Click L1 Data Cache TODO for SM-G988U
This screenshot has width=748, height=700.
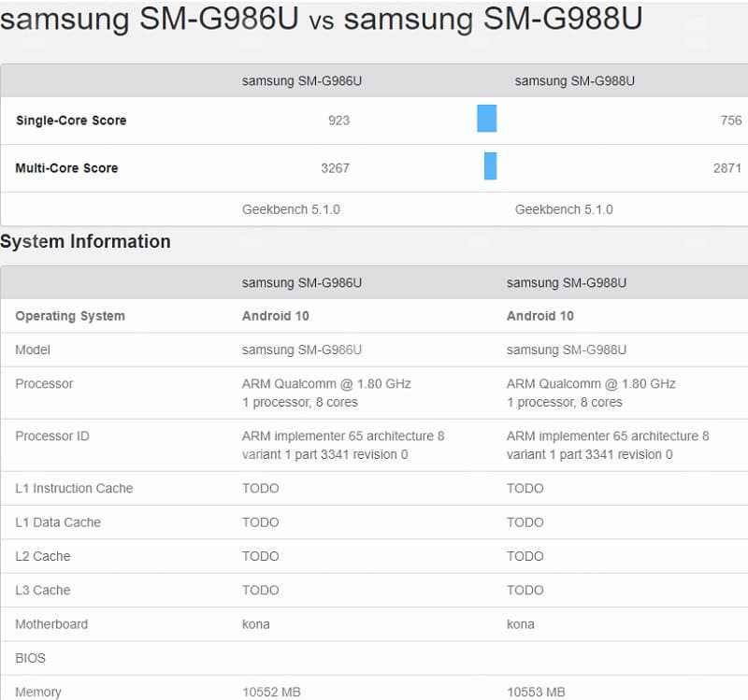(x=525, y=522)
